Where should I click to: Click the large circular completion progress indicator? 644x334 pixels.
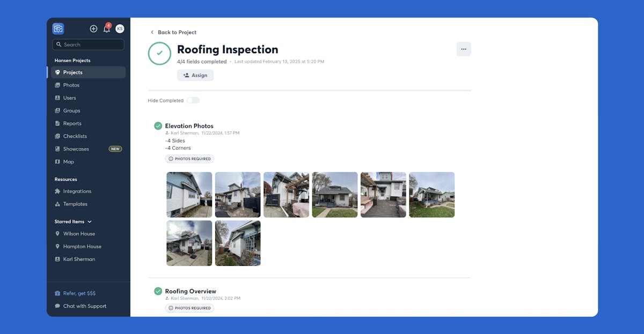pyautogui.click(x=159, y=54)
